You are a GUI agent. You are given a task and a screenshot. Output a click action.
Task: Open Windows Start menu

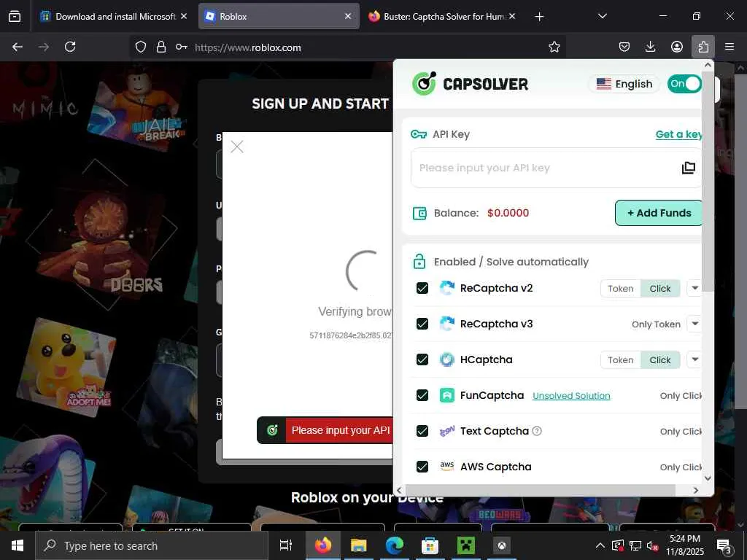[18, 545]
